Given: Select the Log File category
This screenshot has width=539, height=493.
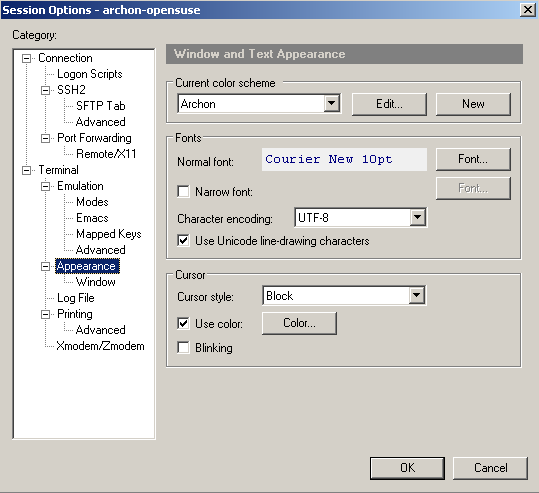Looking at the screenshot, I should (x=76, y=298).
